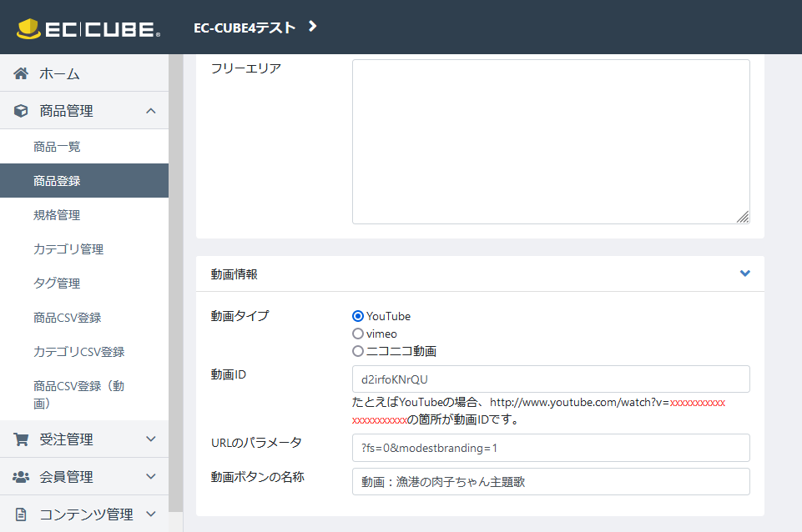Click the box icon beside 商品管理

[x=21, y=111]
